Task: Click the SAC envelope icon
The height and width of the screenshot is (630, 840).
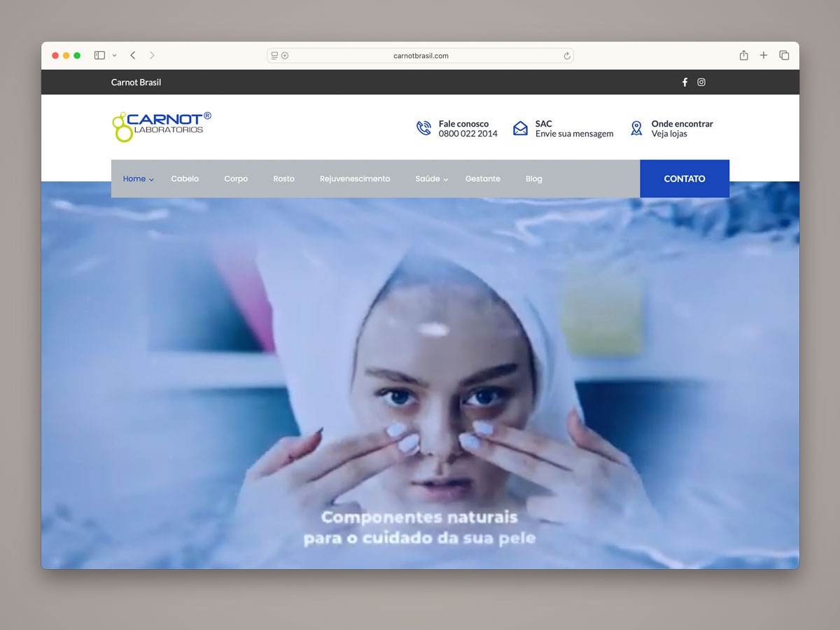Action: 520,128
